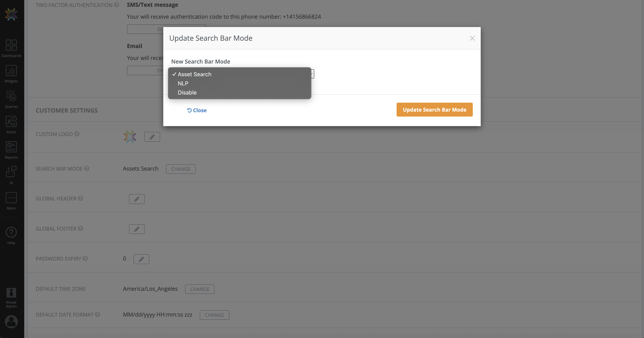The height and width of the screenshot is (338, 644).
Task: Open the Widgets sidebar icon
Action: pyautogui.click(x=11, y=73)
